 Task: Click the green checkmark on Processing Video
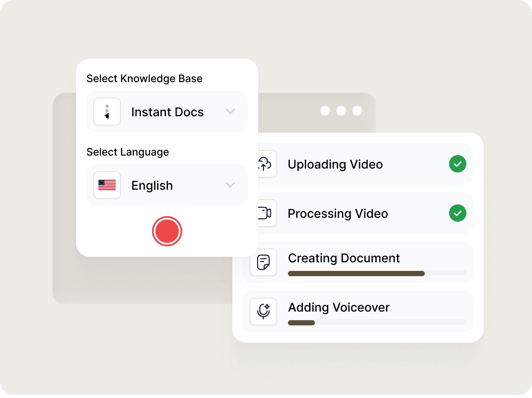pyautogui.click(x=457, y=213)
